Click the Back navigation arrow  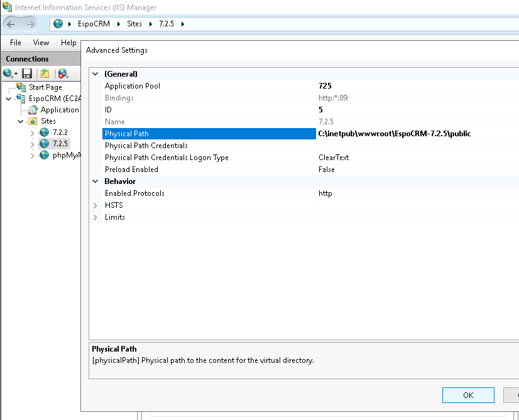(11, 24)
